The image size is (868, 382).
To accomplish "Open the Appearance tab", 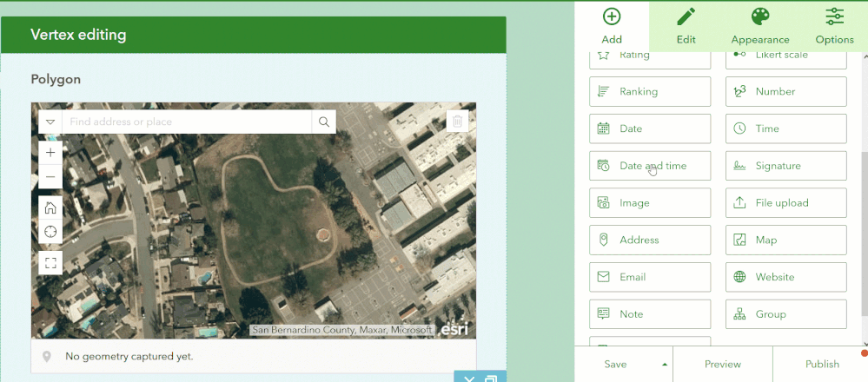I will [x=760, y=26].
